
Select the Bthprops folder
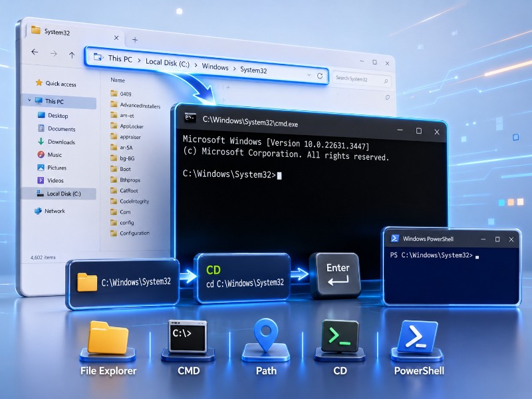[x=125, y=180]
